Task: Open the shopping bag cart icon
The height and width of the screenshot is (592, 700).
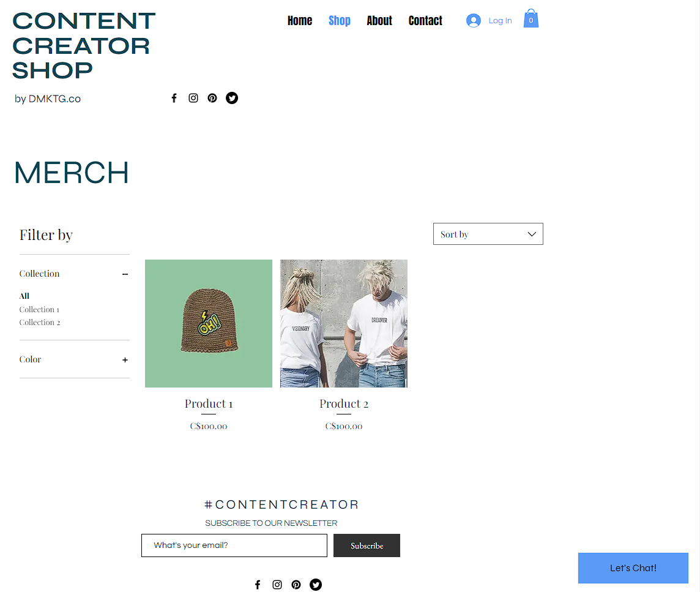Action: coord(531,19)
